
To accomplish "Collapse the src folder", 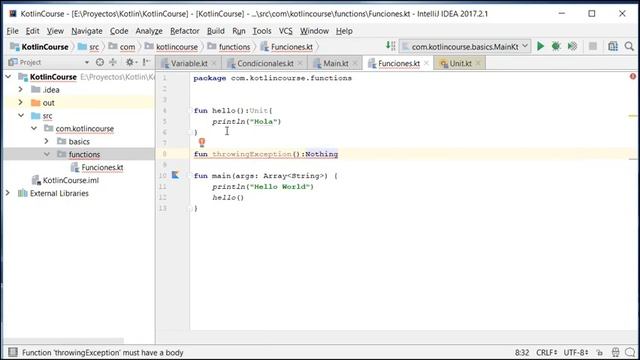I will point(21,116).
